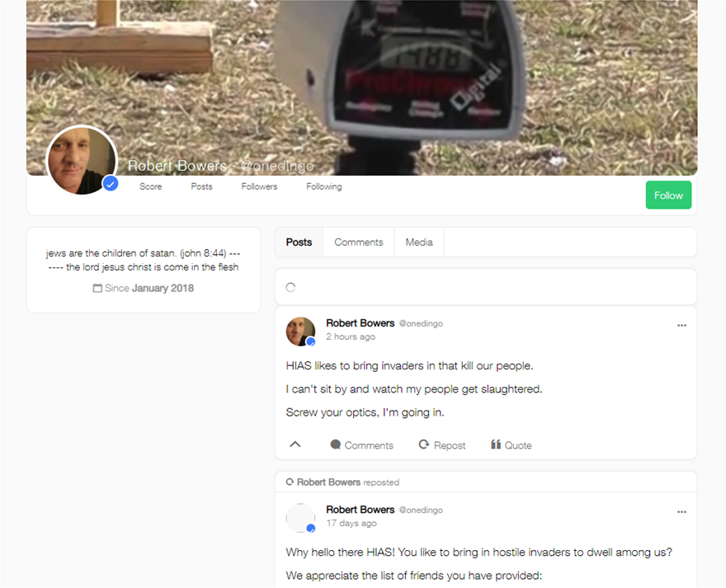Open the large profile avatar picture
The image size is (726, 588).
pyautogui.click(x=81, y=160)
